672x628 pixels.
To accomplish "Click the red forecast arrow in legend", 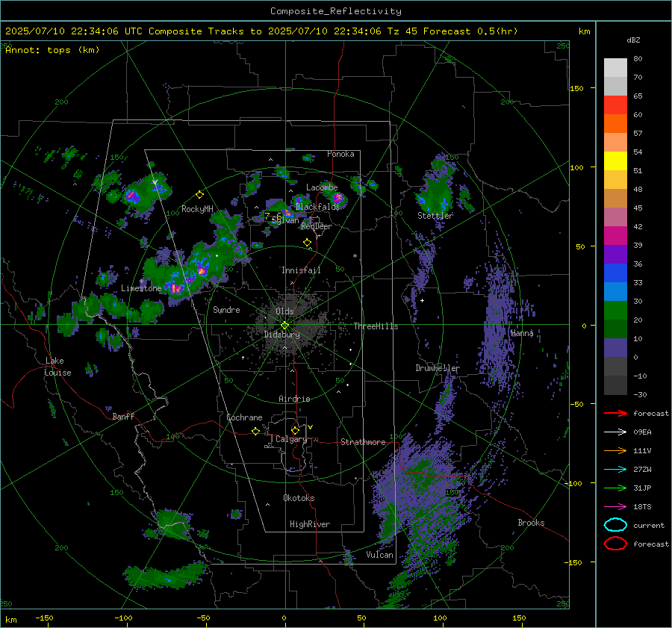I will click(615, 413).
